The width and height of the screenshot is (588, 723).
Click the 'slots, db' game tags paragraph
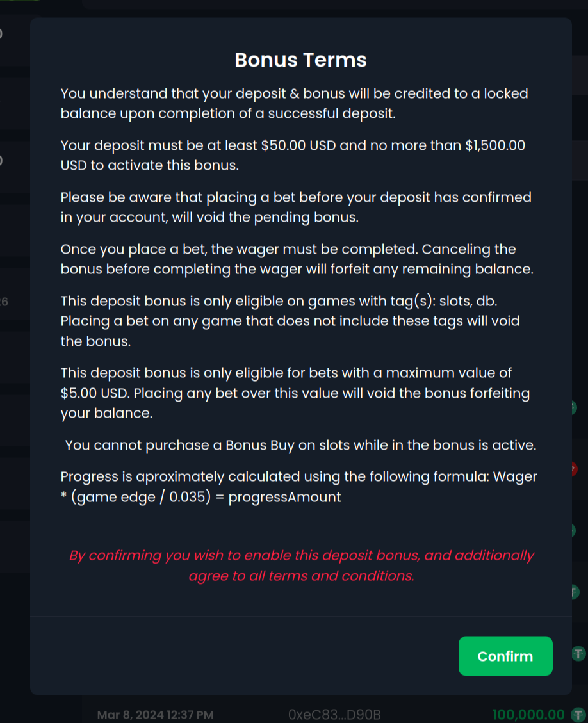coord(291,321)
